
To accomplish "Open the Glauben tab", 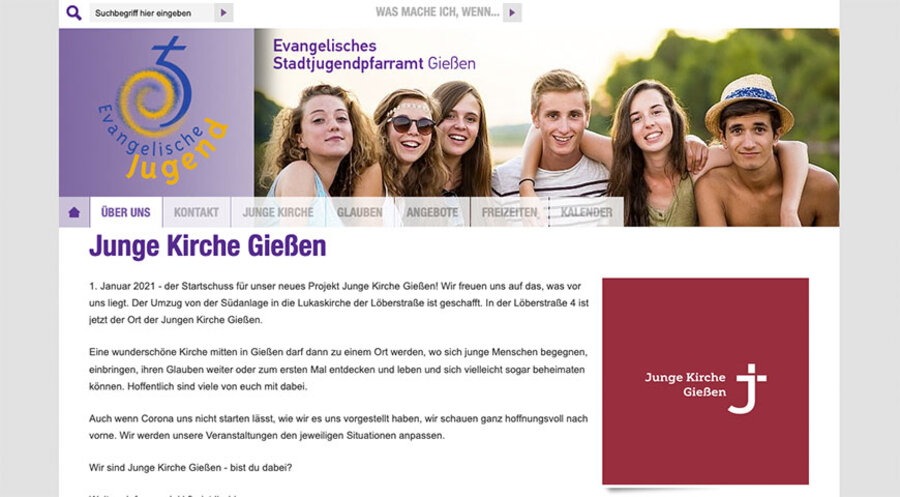I will pyautogui.click(x=359, y=212).
